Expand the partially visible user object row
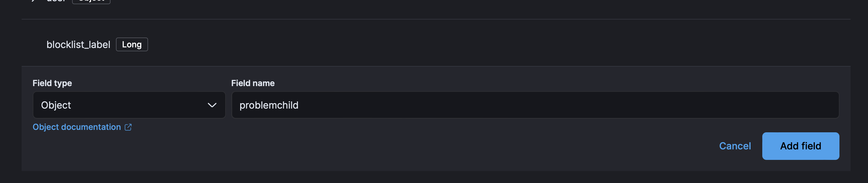Viewport: 868px width, 183px height. pyautogui.click(x=33, y=1)
